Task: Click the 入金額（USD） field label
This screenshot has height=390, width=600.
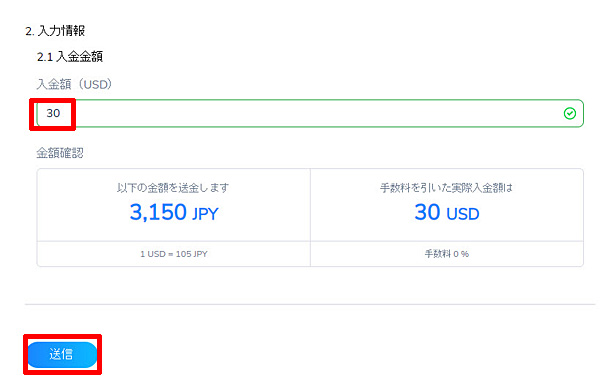Action: coord(74,84)
